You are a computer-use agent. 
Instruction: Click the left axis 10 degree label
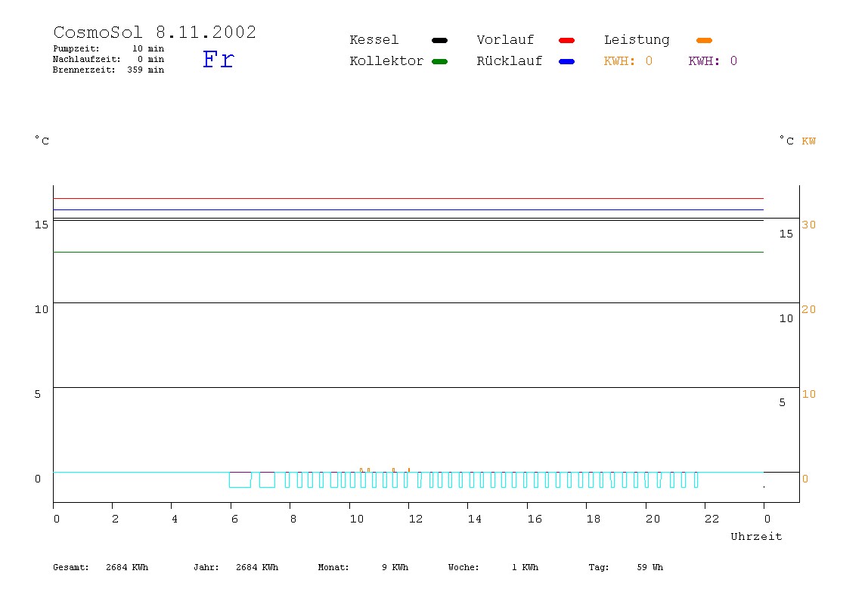click(x=42, y=309)
